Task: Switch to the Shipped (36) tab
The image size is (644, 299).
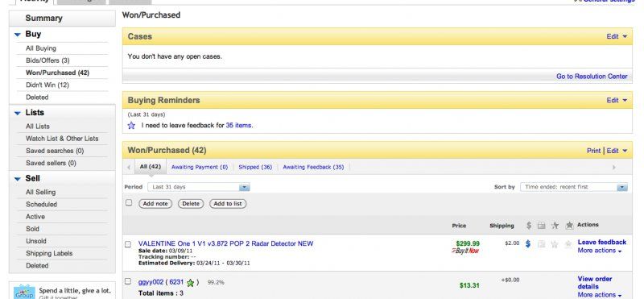Action: pyautogui.click(x=255, y=167)
